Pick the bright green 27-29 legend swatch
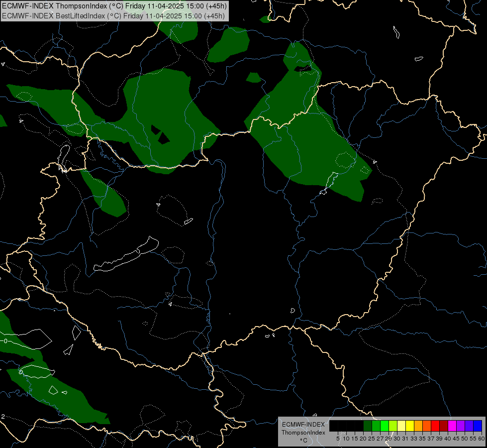 pyautogui.click(x=385, y=426)
